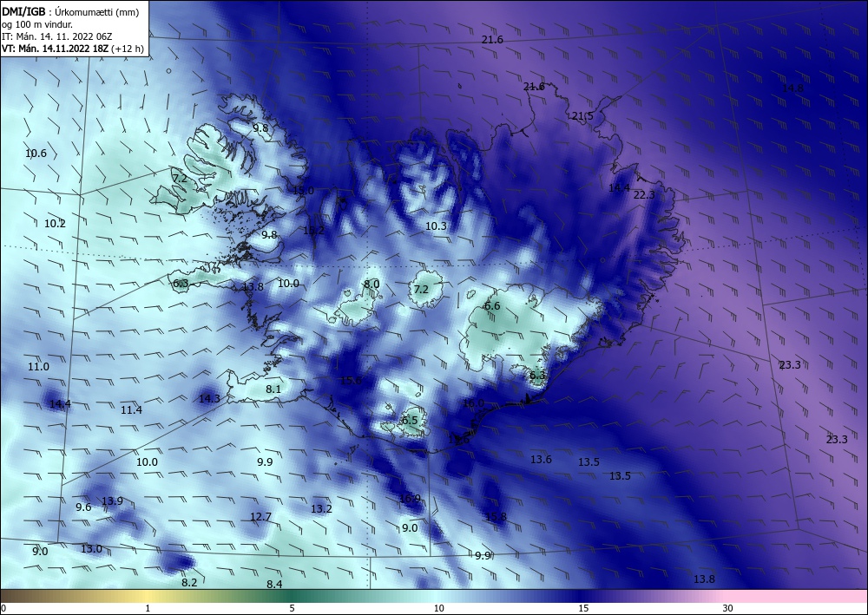Click the 11.4 value on the map
The height and width of the screenshot is (615, 868).
(131, 409)
